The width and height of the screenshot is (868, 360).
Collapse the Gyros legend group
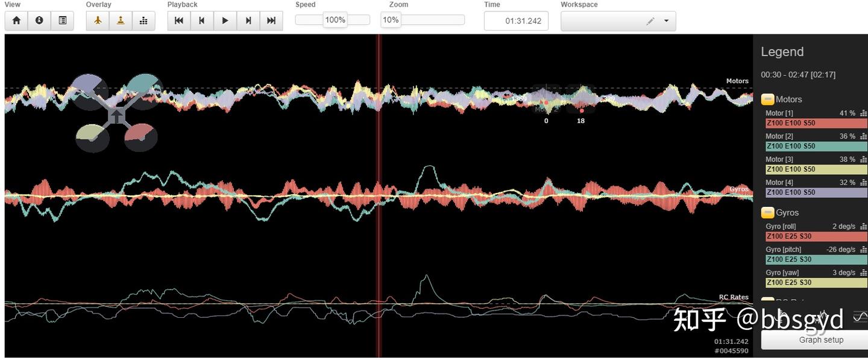tap(767, 213)
